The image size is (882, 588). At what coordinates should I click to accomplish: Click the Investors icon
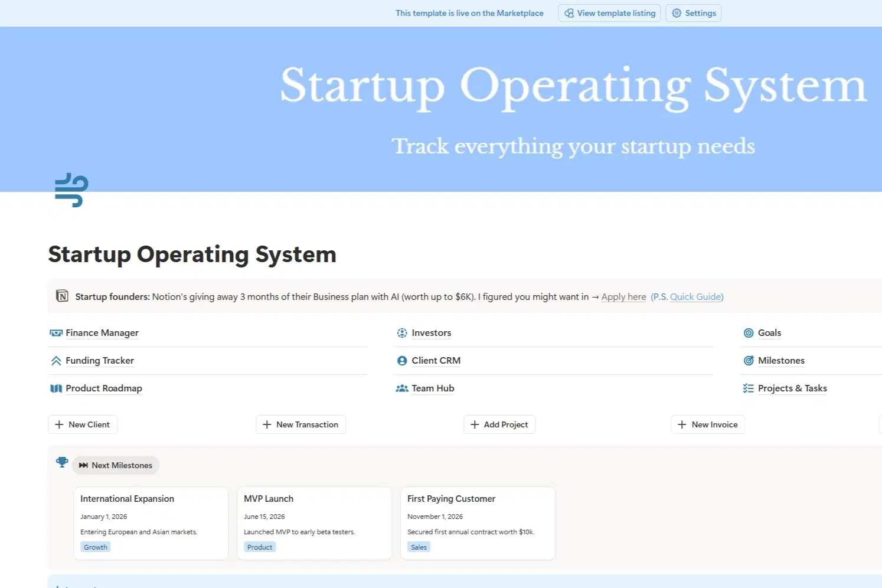402,333
